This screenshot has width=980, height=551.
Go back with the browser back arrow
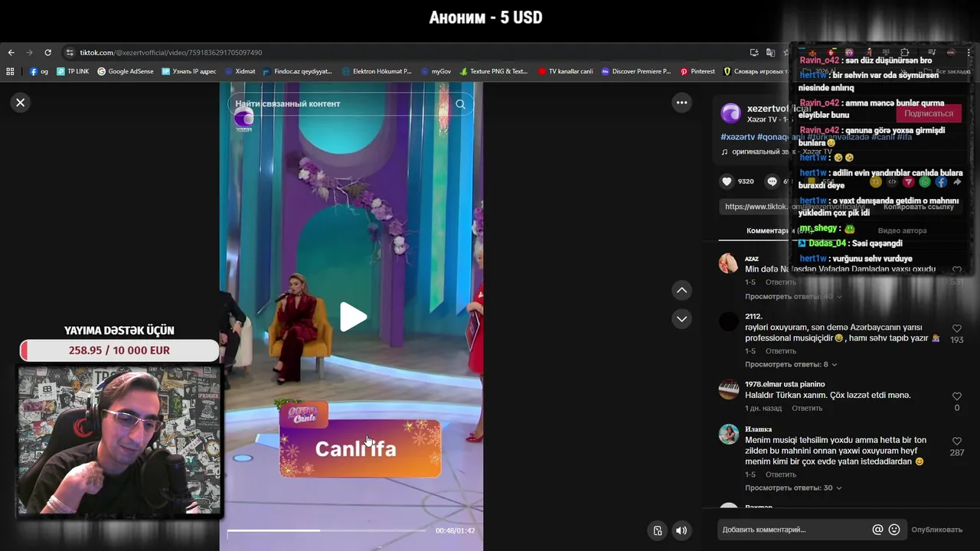click(11, 53)
